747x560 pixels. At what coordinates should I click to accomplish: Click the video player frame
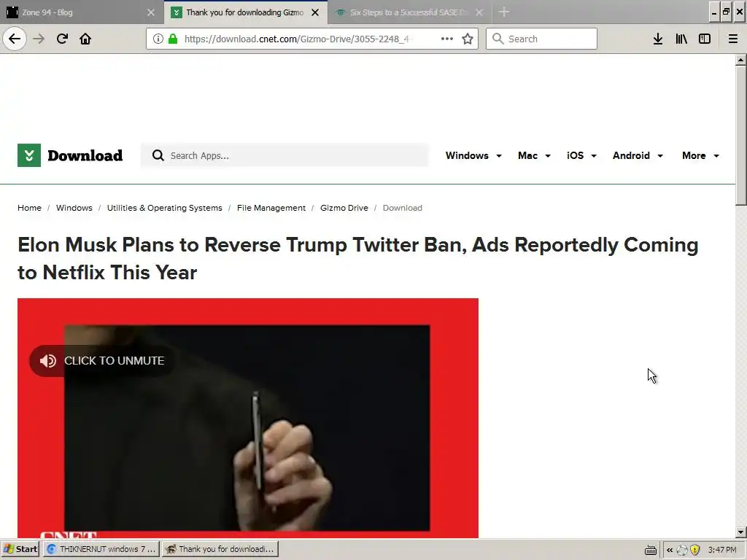[x=248, y=418]
